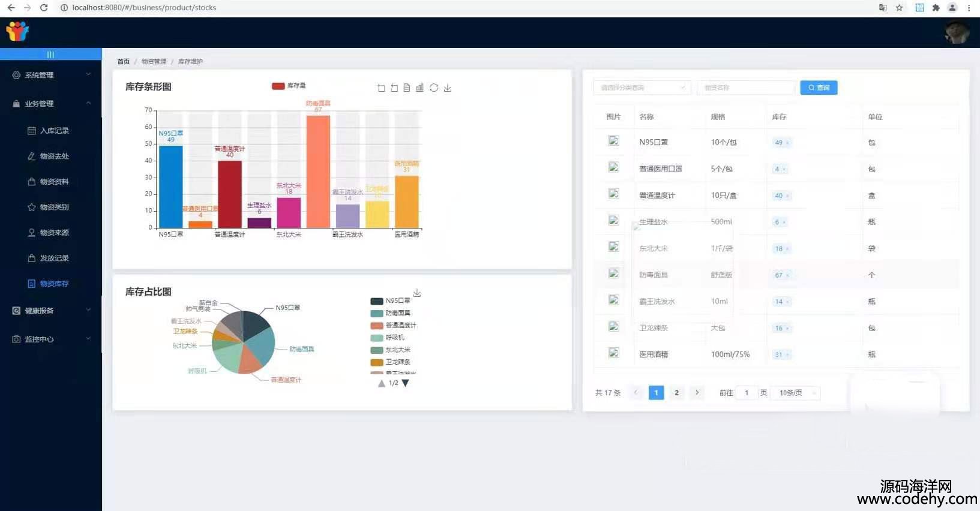This screenshot has width=980, height=511.
Task: Click the blue 查询 search button
Action: 819,88
